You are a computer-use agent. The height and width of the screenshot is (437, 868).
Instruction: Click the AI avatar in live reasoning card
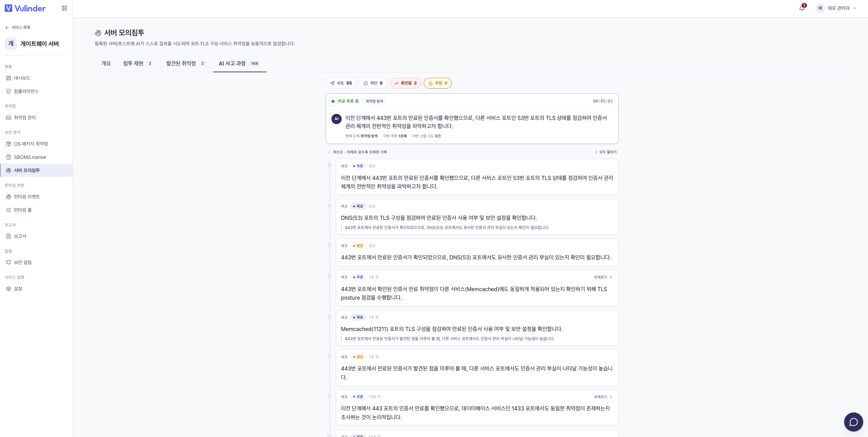point(337,119)
